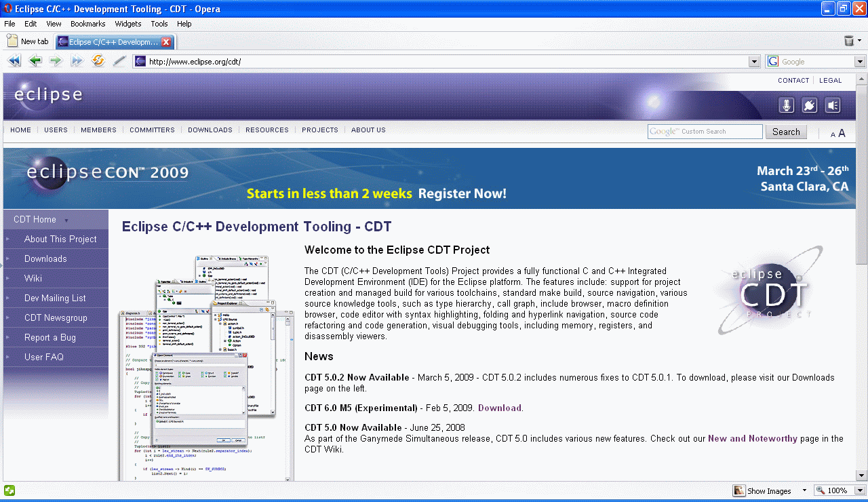Expand the CDT Home sidebar section

pos(66,220)
